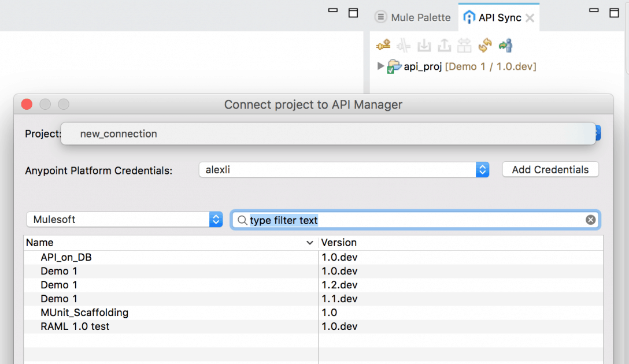The width and height of the screenshot is (629, 364).
Task: Click the api_proj folder icon
Action: click(x=395, y=66)
